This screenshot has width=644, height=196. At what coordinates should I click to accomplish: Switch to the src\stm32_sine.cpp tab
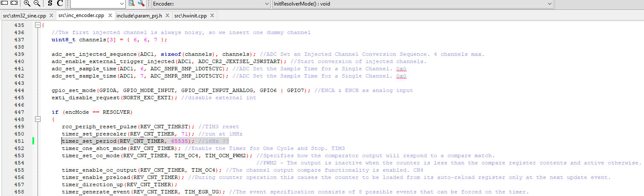click(x=24, y=16)
